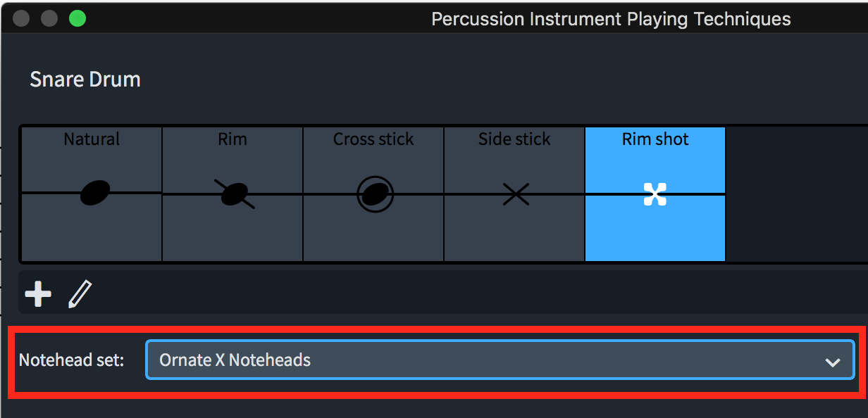Viewport: 868px width, 418px height.
Task: Select the Rim slashed notehead symbol
Action: click(x=234, y=194)
